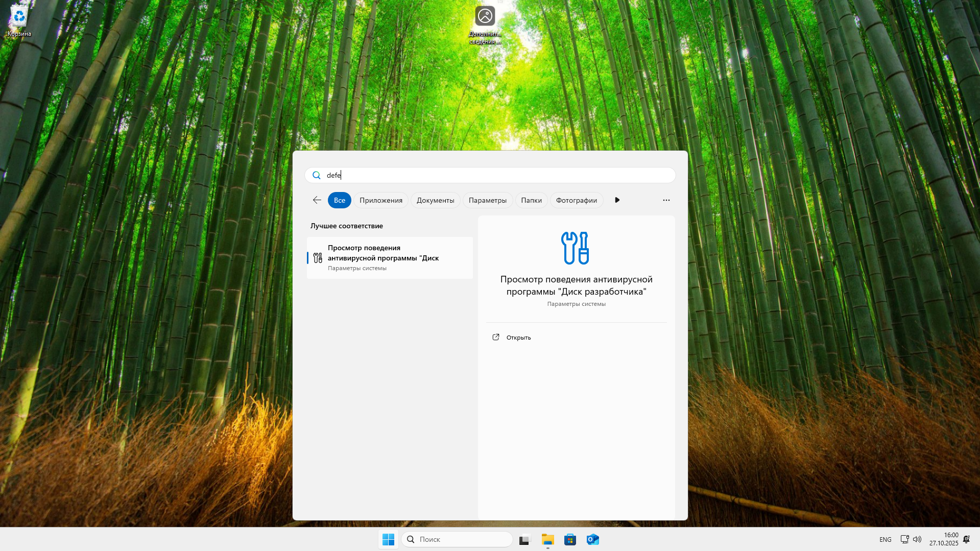Click the Start button on the taskbar
Viewport: 980px width, 551px height.
(388, 539)
